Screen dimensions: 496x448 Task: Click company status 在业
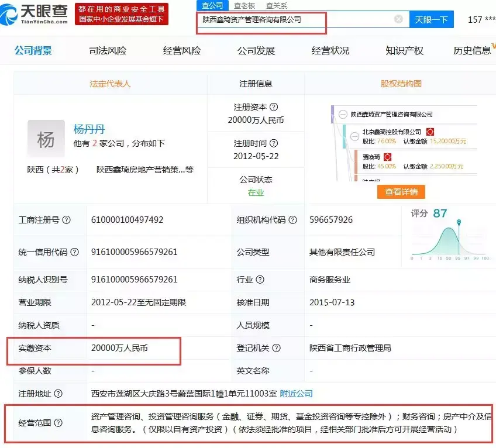coord(256,192)
